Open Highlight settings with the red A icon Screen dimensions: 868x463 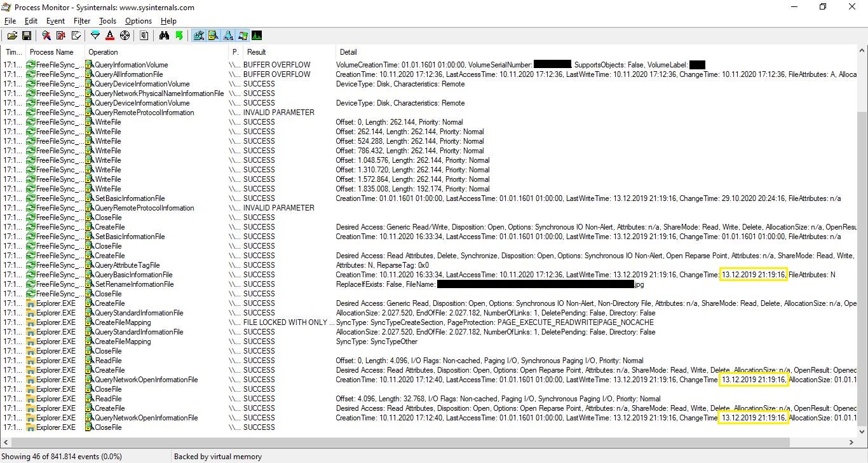(110, 36)
